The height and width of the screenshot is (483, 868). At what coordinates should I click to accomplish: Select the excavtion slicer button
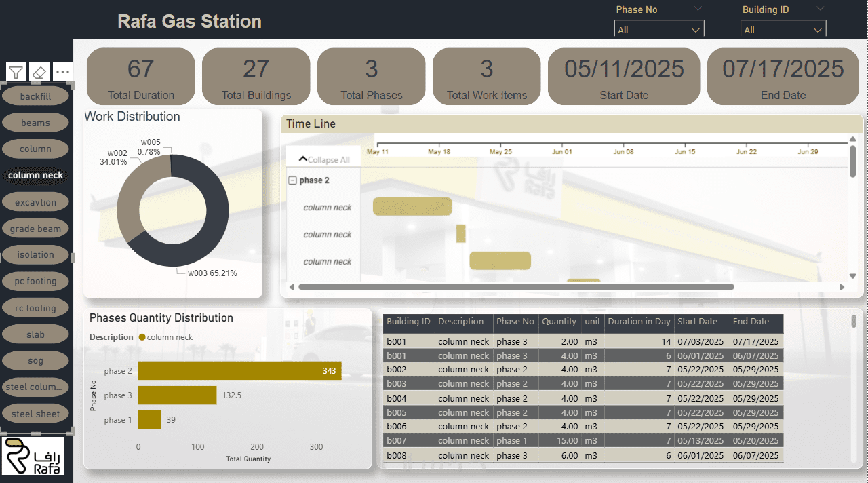(36, 202)
